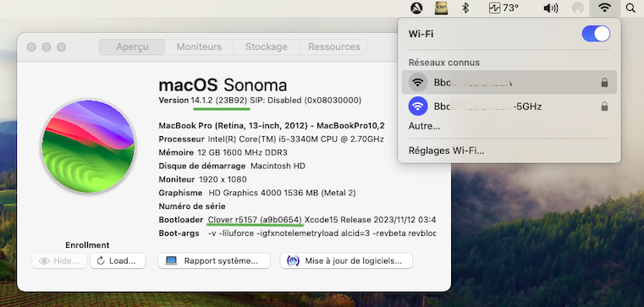Image resolution: width=644 pixels, height=307 pixels.
Task: Select the connected 5GHz network Wi-Fi icon
Action: (x=418, y=107)
